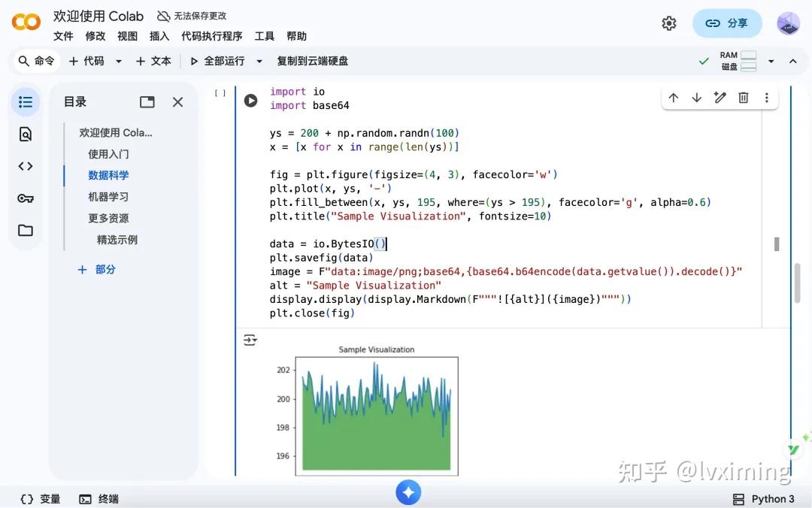
Task: Open the secrets key icon in sidebar
Action: tap(26, 198)
